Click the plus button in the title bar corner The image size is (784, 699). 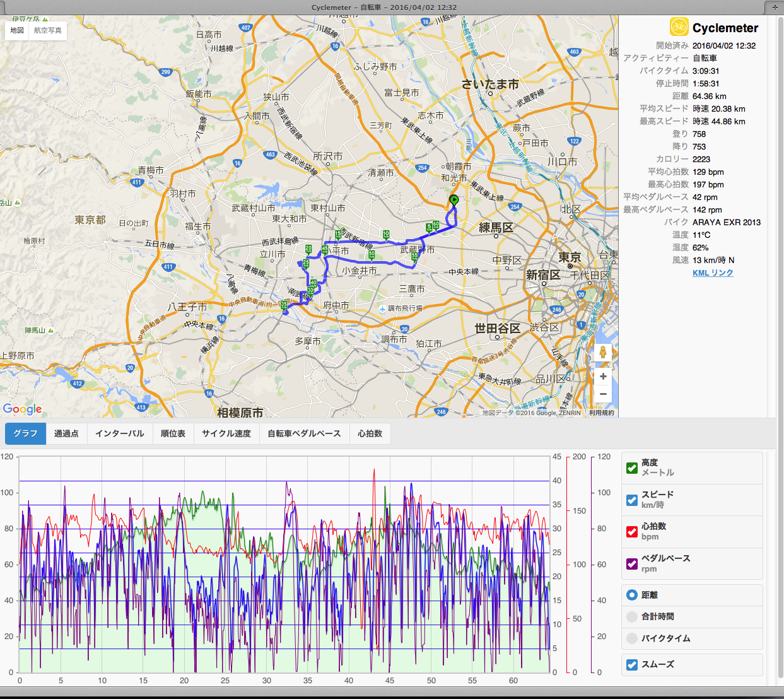[x=775, y=8]
